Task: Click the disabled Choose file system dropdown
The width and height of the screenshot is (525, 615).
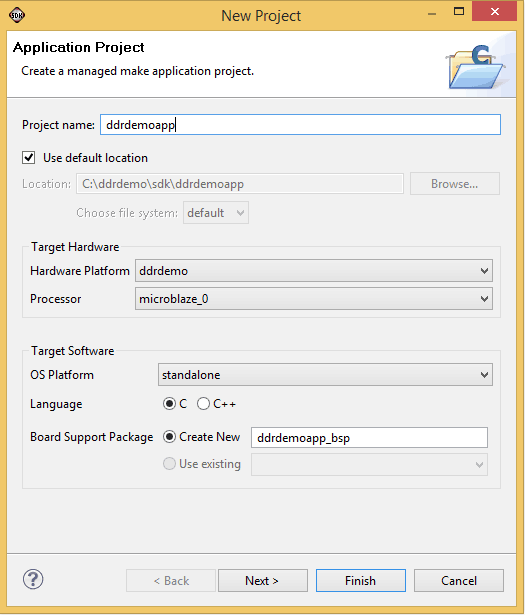Action: [216, 213]
